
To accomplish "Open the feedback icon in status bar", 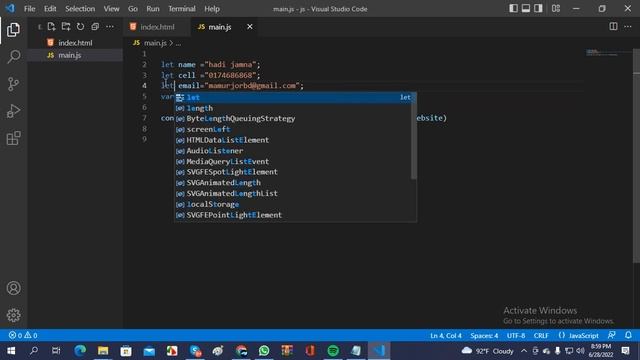I will click(611, 335).
